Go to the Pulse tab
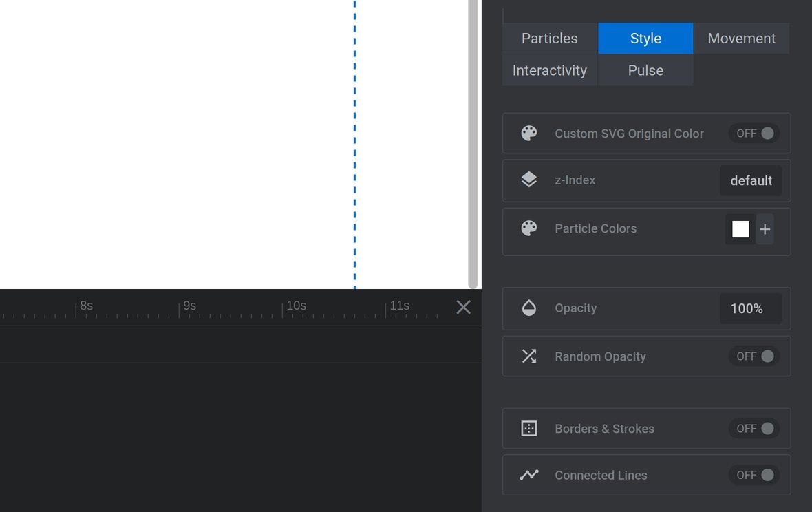The height and width of the screenshot is (512, 812). coord(645,70)
